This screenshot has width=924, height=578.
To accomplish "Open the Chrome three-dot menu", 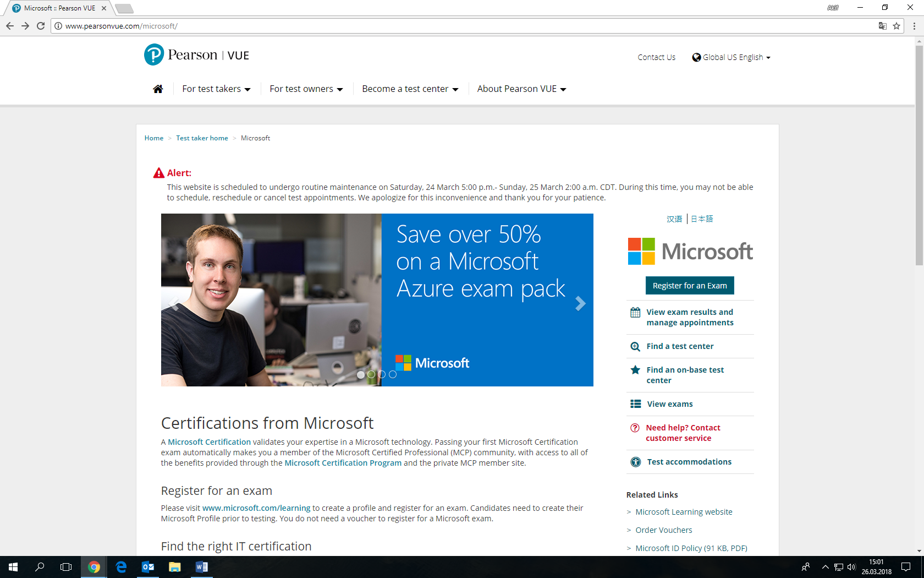I will click(914, 26).
